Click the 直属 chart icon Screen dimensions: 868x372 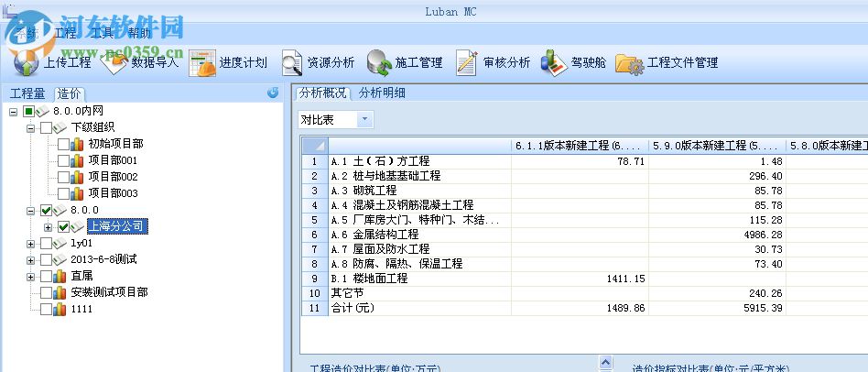click(60, 276)
